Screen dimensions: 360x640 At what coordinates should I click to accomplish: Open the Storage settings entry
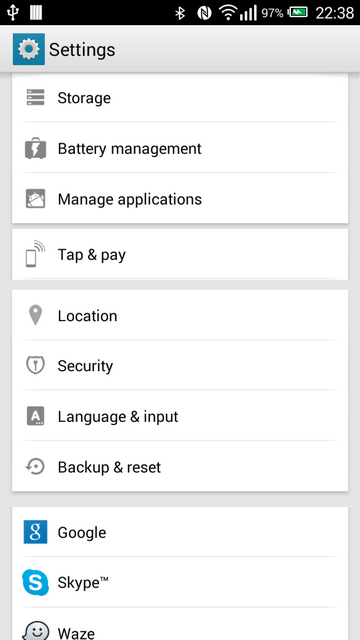coord(180,98)
